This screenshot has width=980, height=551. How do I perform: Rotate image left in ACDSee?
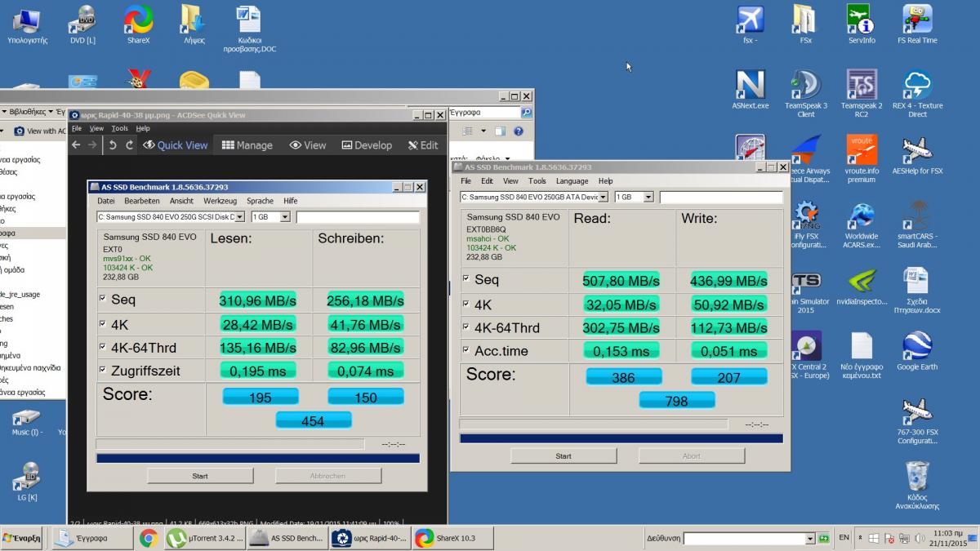(x=113, y=145)
